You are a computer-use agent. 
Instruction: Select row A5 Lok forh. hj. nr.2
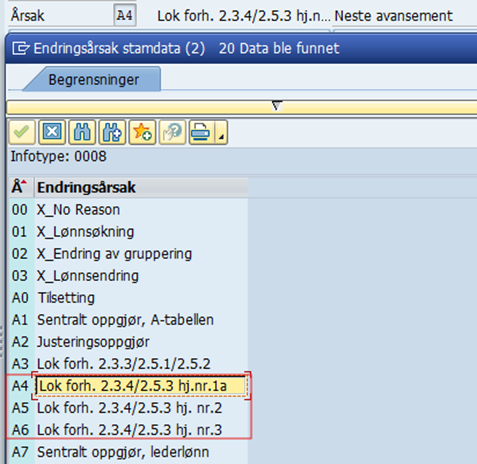click(x=129, y=408)
